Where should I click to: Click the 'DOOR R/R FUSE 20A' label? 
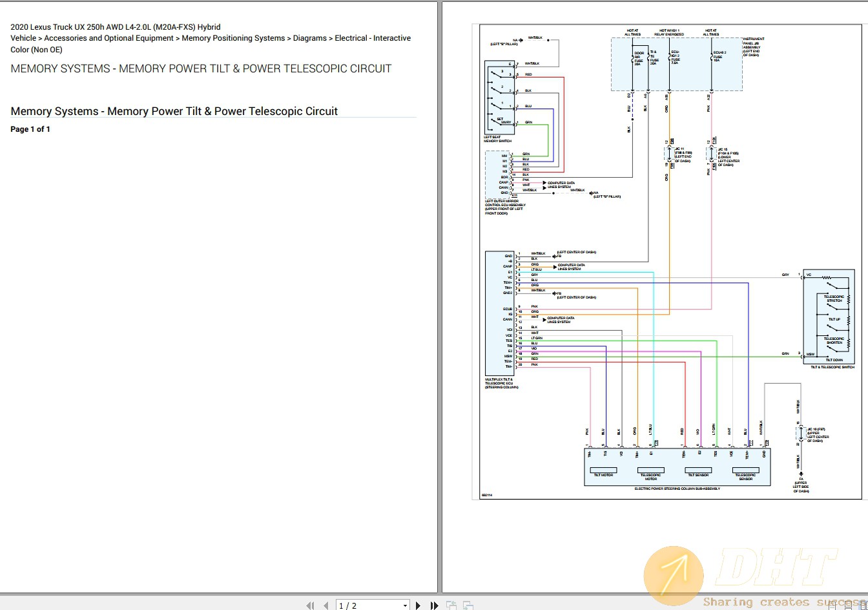639,58
